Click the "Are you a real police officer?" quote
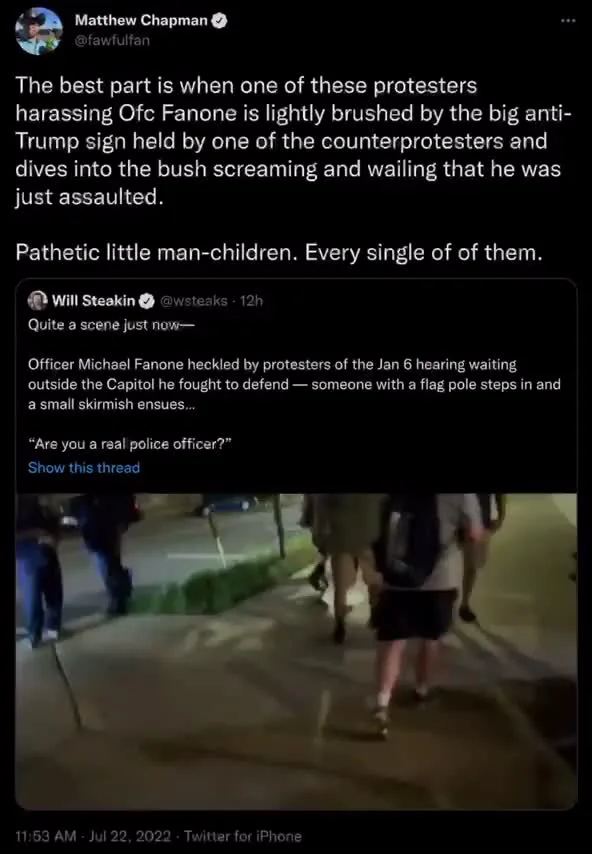 click(x=130, y=444)
